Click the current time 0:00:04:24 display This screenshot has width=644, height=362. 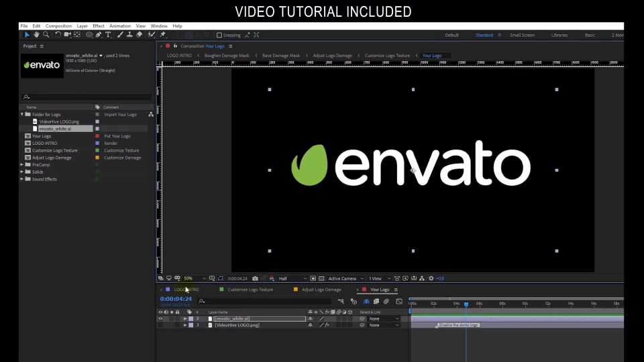176,299
